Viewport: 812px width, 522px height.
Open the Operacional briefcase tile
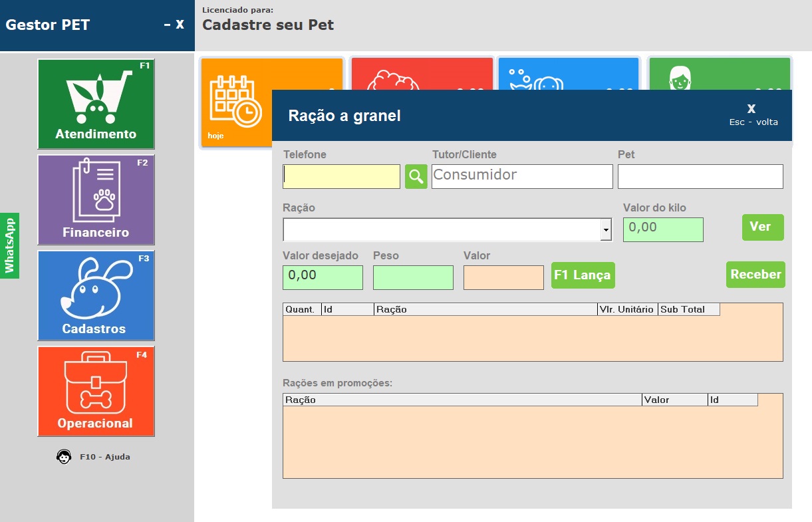tap(96, 391)
